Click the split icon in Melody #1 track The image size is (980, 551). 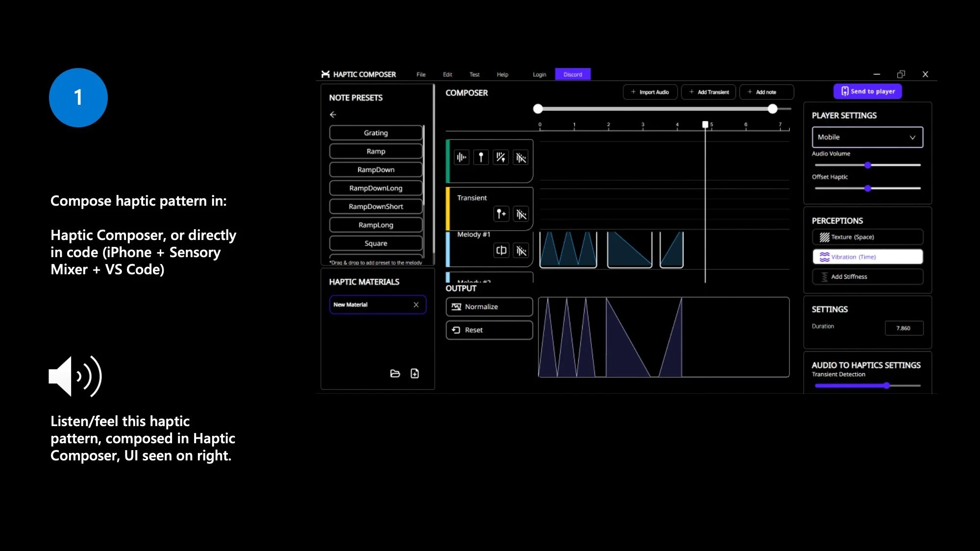[x=501, y=251]
